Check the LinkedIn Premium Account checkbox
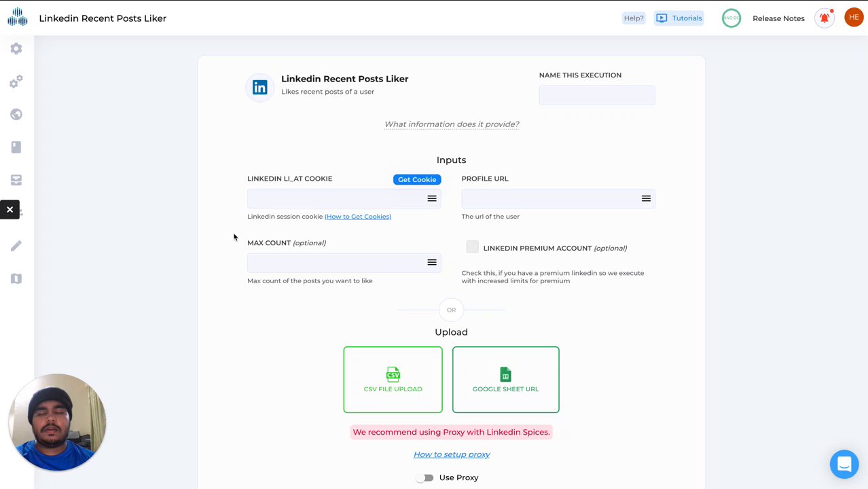868x489 pixels. point(473,247)
